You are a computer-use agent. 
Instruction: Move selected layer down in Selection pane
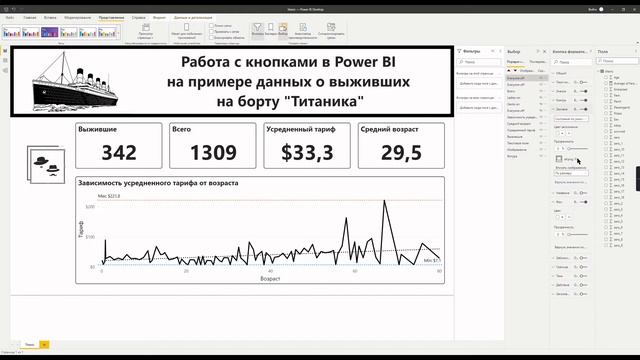[x=515, y=70]
